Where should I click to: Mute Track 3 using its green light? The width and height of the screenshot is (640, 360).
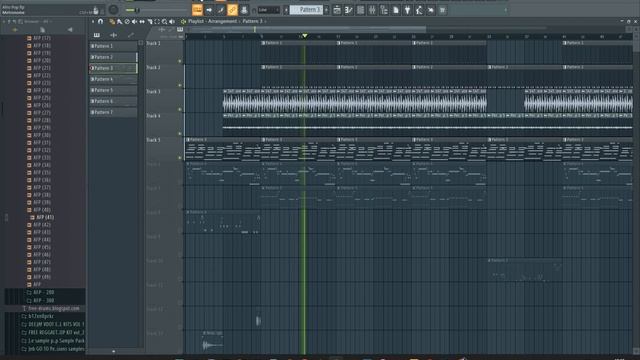180,109
